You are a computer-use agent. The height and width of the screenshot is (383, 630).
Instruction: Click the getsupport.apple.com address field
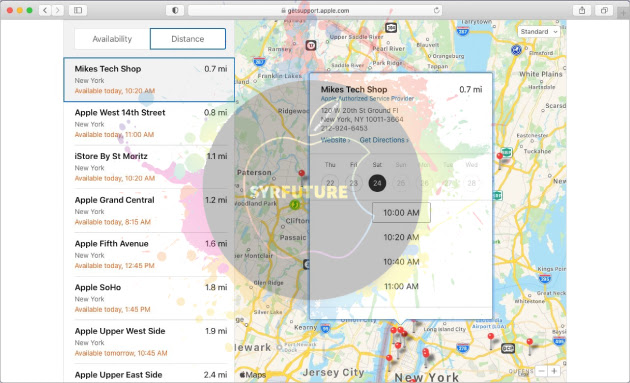coord(315,10)
